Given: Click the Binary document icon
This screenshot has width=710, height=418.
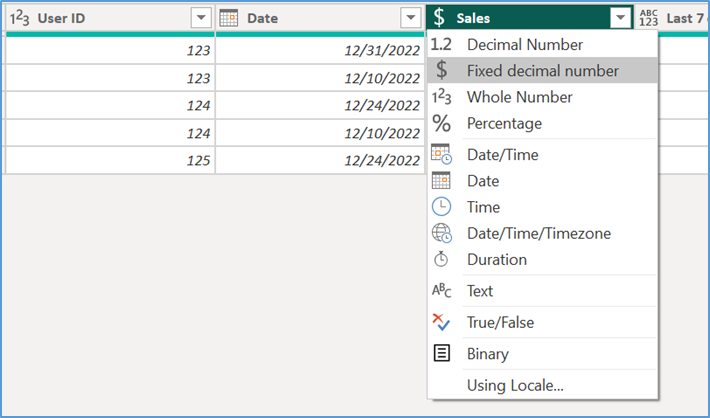Looking at the screenshot, I should point(441,353).
